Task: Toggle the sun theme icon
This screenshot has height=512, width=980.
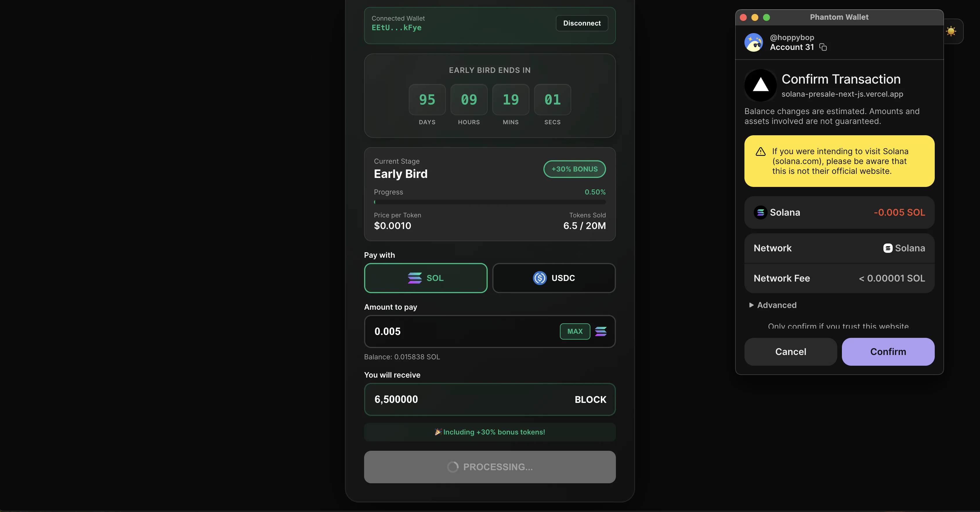Action: [x=951, y=31]
